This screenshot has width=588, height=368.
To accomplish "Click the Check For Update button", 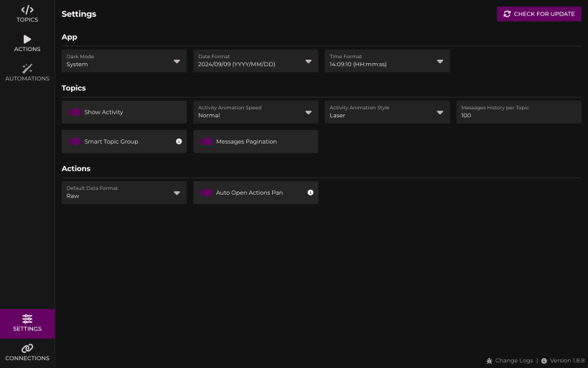I will (x=539, y=14).
